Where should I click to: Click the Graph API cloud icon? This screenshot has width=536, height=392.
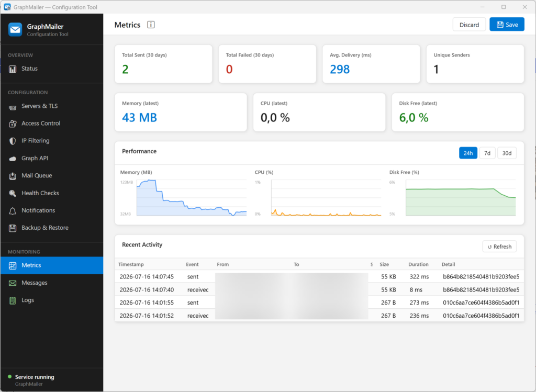coord(13,159)
